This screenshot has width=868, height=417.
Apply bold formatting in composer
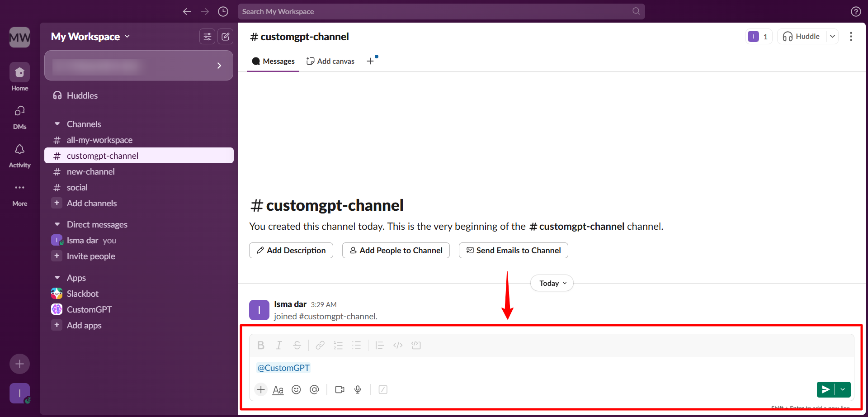261,346
